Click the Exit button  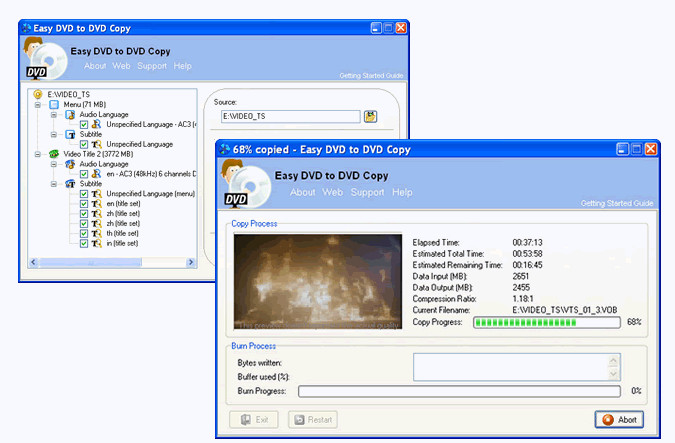coord(254,419)
